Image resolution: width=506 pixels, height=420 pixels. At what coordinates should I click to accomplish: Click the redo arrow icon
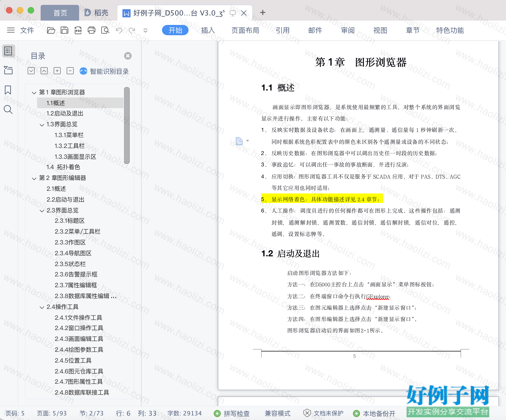(132, 30)
